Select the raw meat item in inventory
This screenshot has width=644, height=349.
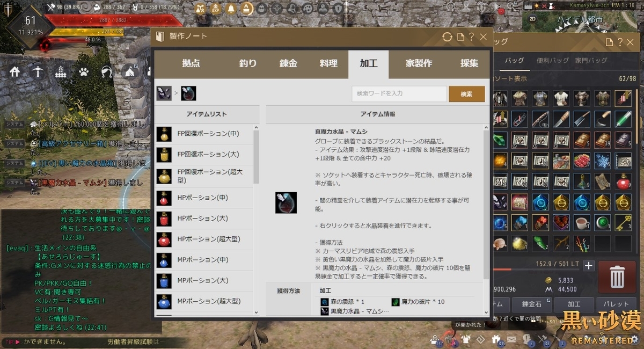(x=582, y=161)
